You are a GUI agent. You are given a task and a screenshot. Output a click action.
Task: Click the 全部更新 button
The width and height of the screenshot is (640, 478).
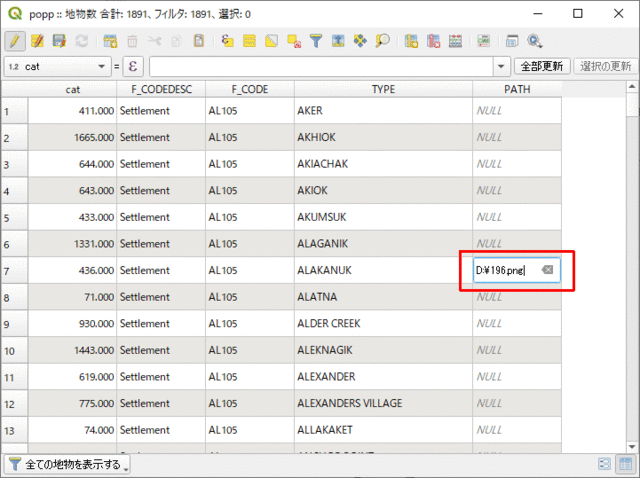542,66
